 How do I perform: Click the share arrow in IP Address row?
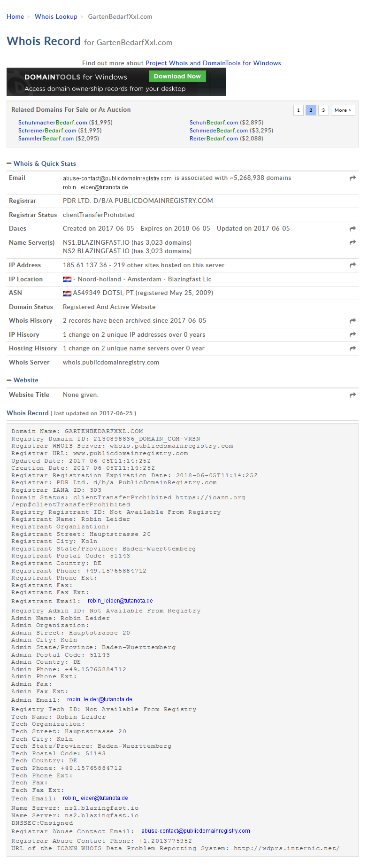[353, 265]
